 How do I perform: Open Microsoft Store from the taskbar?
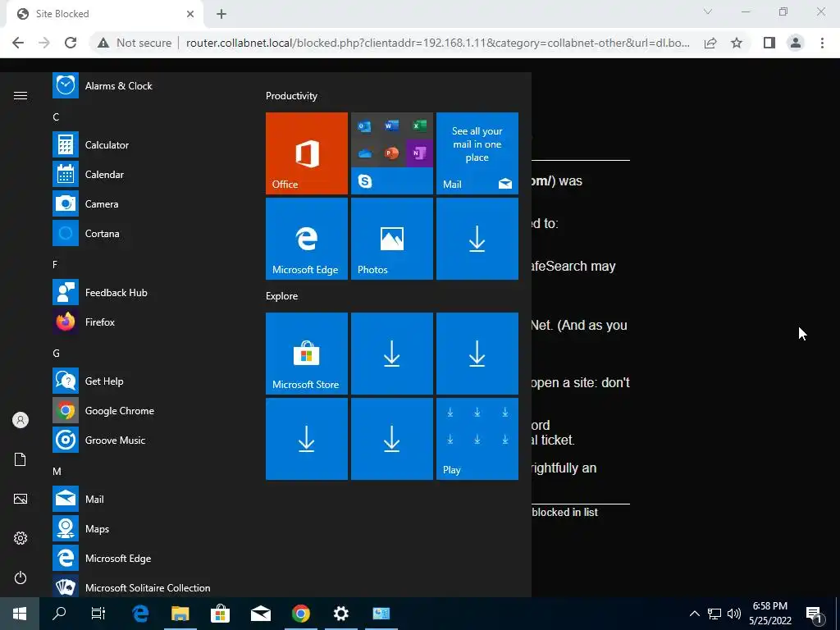click(220, 614)
